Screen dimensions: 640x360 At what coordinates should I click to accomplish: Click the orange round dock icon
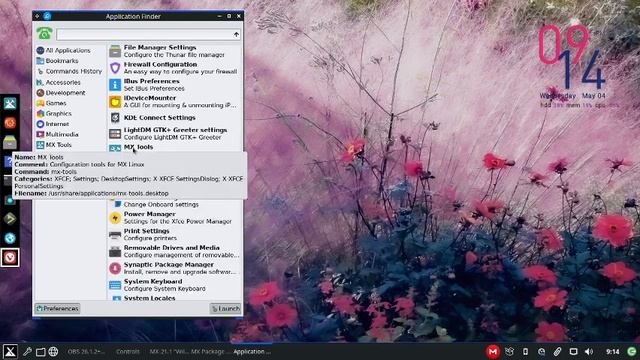10,122
